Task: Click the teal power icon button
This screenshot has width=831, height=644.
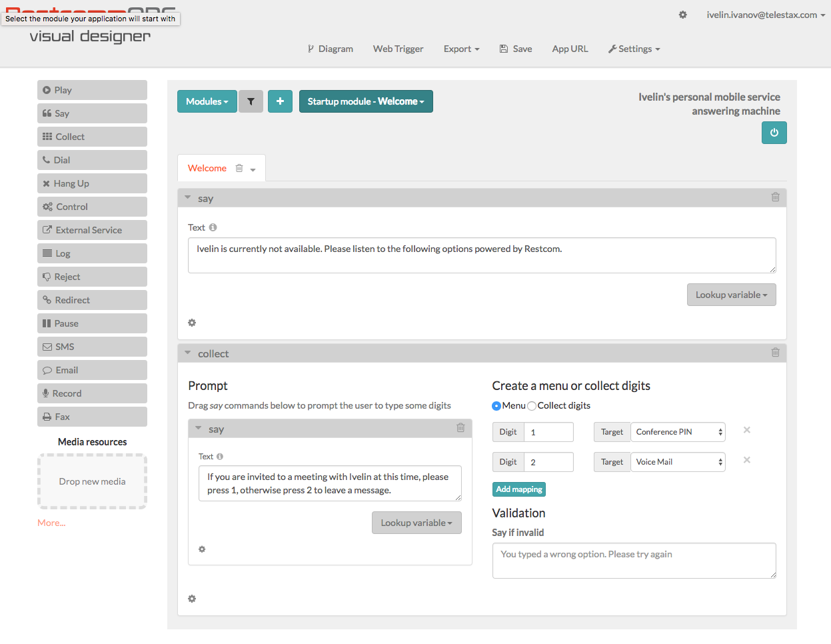Action: [774, 133]
